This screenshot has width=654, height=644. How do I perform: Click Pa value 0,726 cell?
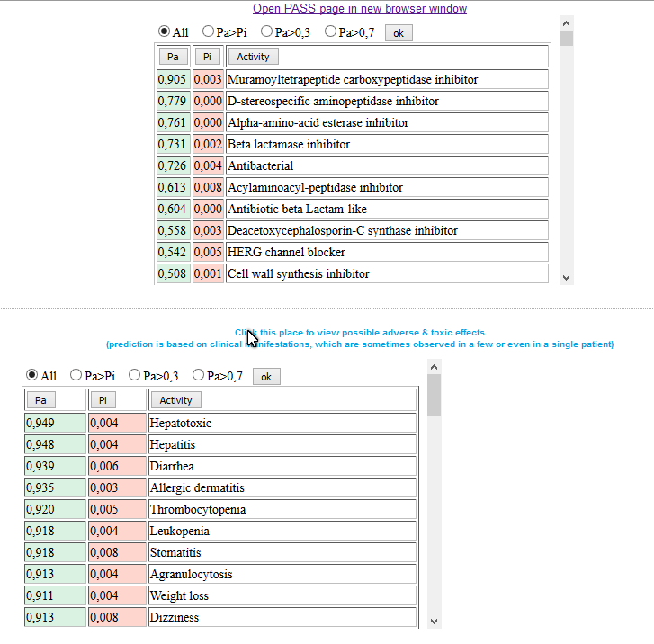[174, 165]
